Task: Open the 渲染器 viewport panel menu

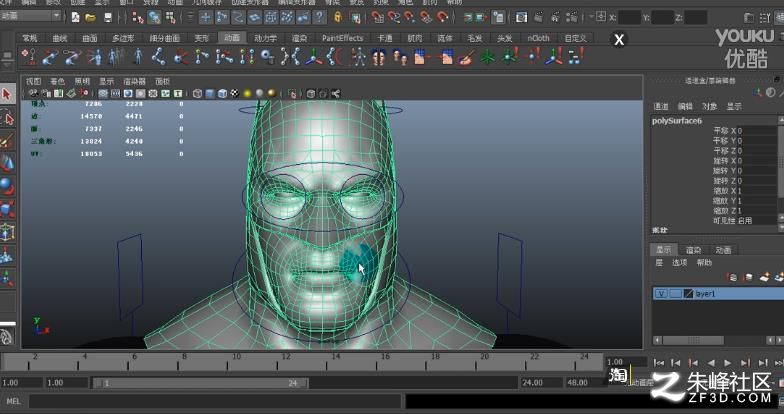Action: (x=134, y=81)
